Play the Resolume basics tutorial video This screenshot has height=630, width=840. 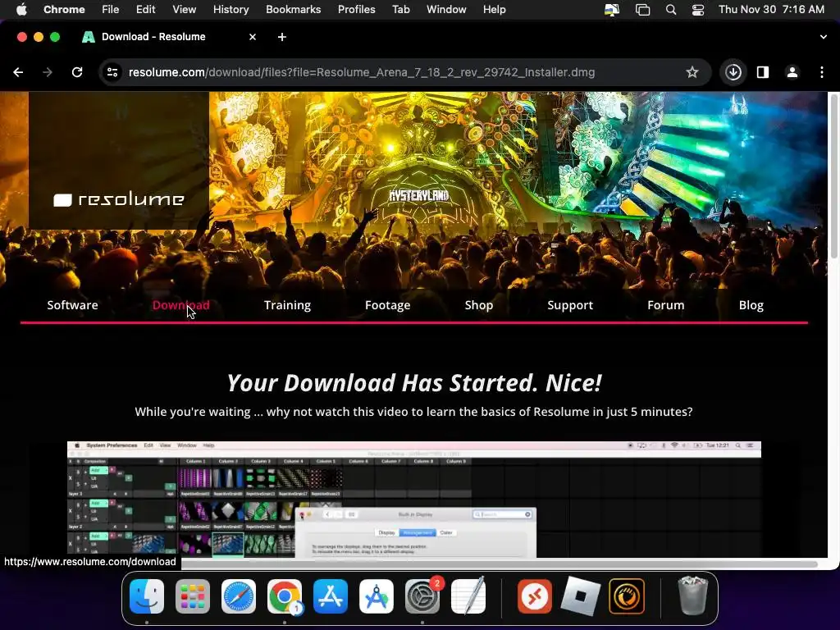pyautogui.click(x=413, y=500)
